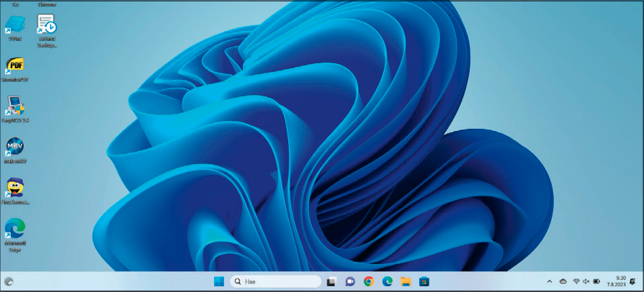Open Task View from the taskbar
The width and height of the screenshot is (644, 292).
pyautogui.click(x=332, y=281)
